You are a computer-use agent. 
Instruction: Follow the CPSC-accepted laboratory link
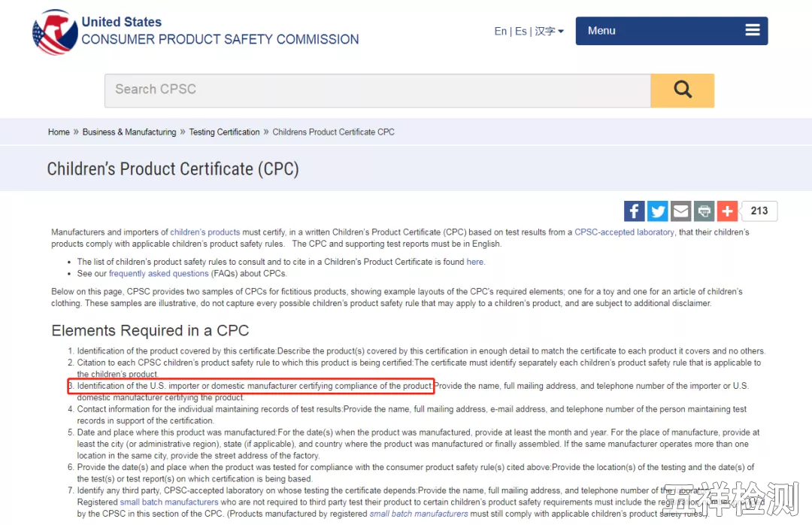point(624,232)
